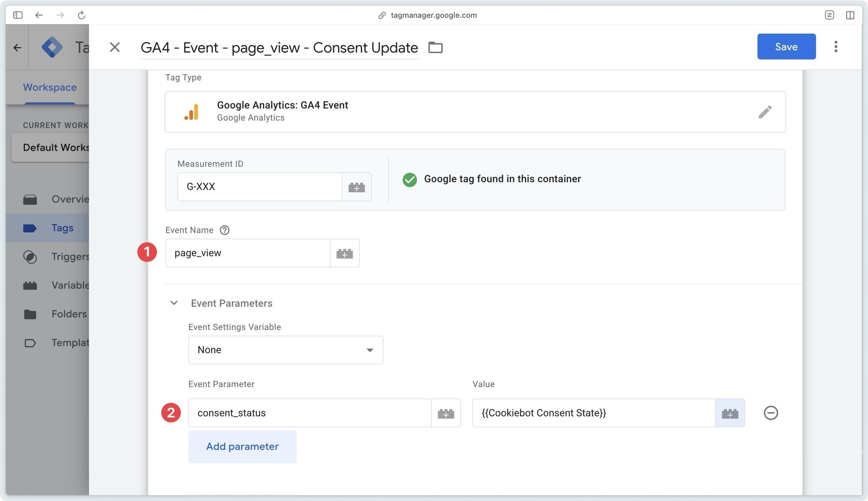Click the tagmanager.google.com address bar

point(427,15)
